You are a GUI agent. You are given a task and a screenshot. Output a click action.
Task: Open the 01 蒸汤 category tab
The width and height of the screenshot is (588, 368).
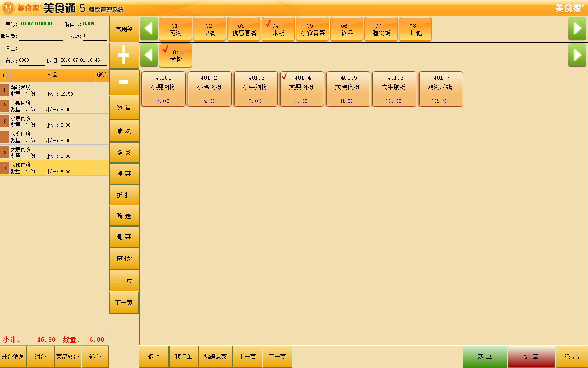coord(175,29)
